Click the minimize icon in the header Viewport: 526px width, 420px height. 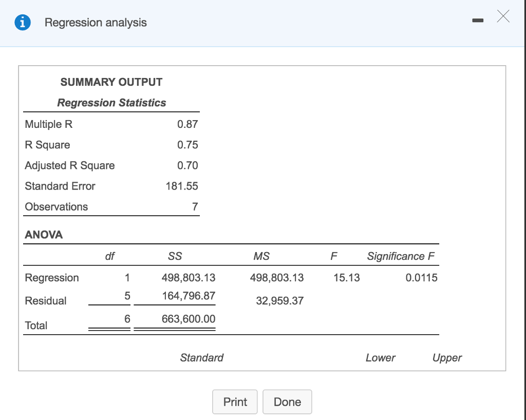478,21
